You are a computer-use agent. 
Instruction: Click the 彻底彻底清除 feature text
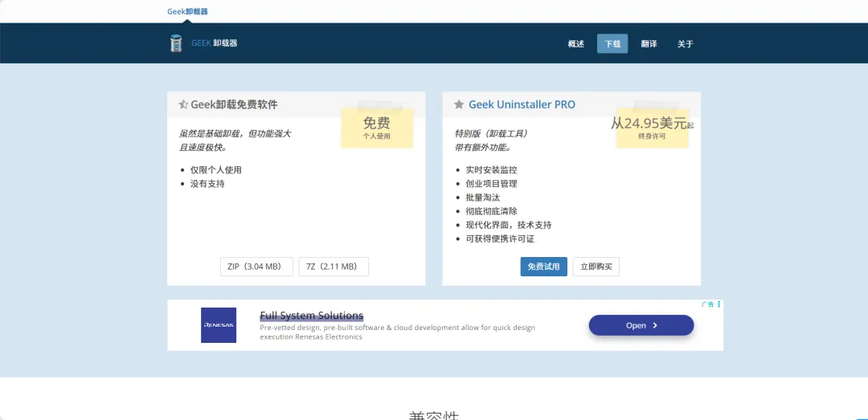tap(492, 211)
